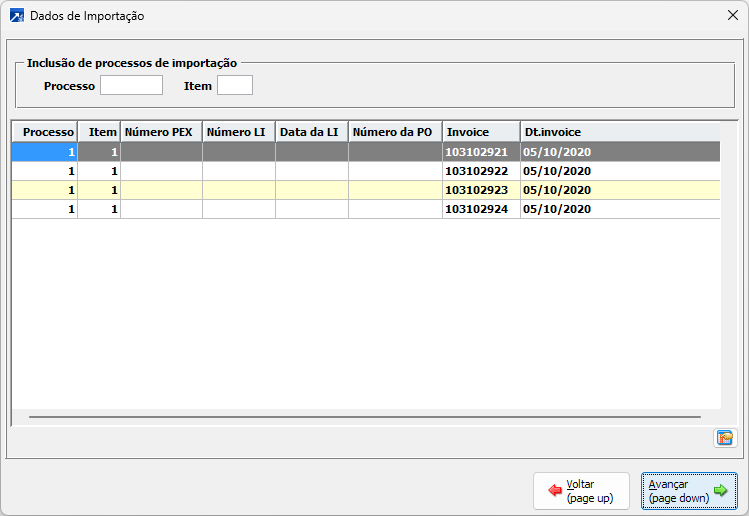Select invoice 103102923 cell
The image size is (749, 516).
pos(482,190)
